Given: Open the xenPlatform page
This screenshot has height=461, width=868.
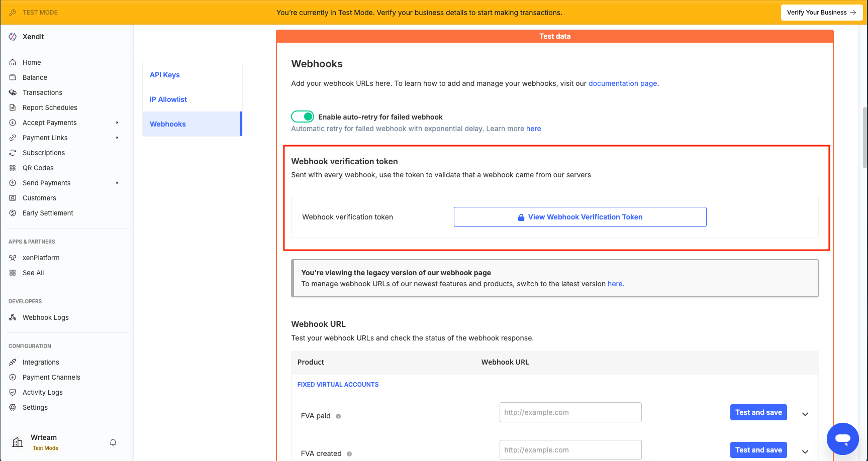Looking at the screenshot, I should click(x=41, y=257).
